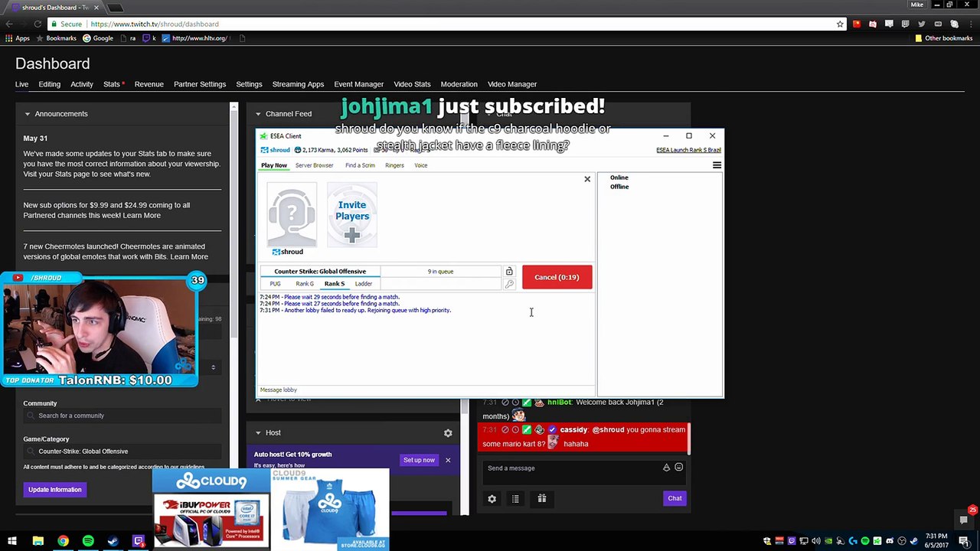Open the Video Manager tab
980x551 pixels.
512,84
